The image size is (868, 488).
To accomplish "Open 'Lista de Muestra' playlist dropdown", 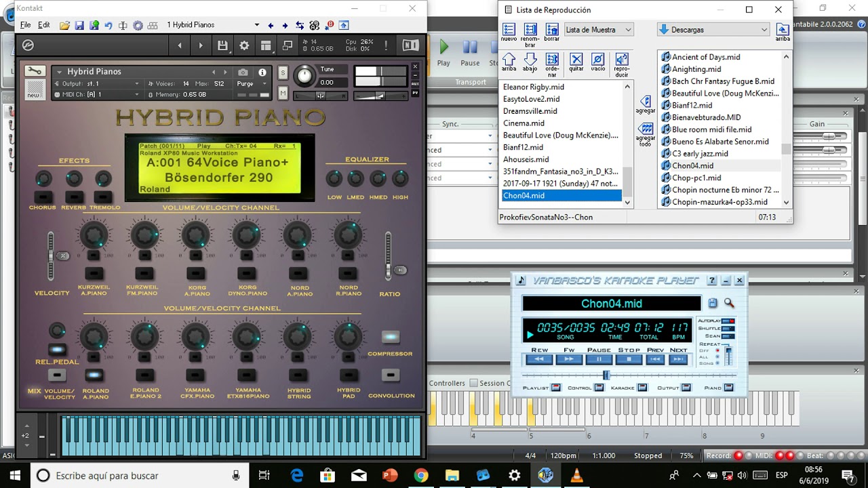I will [599, 30].
